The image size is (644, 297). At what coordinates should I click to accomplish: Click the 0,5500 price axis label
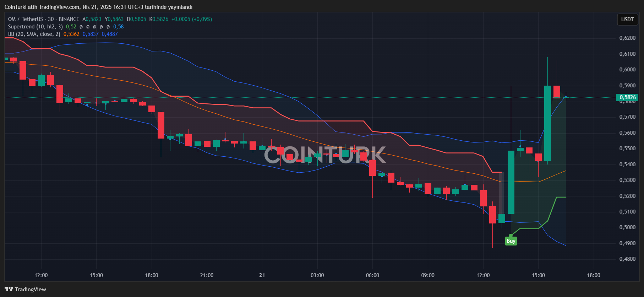pyautogui.click(x=627, y=148)
